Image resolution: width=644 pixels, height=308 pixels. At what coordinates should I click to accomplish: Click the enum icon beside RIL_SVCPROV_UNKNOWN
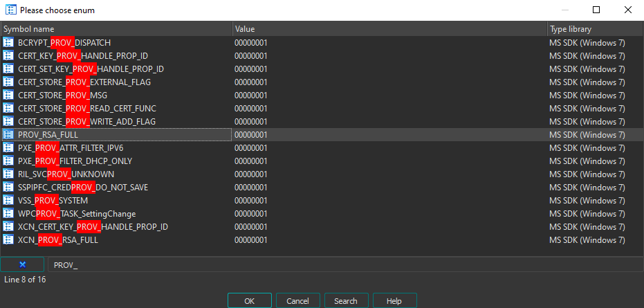(8, 174)
